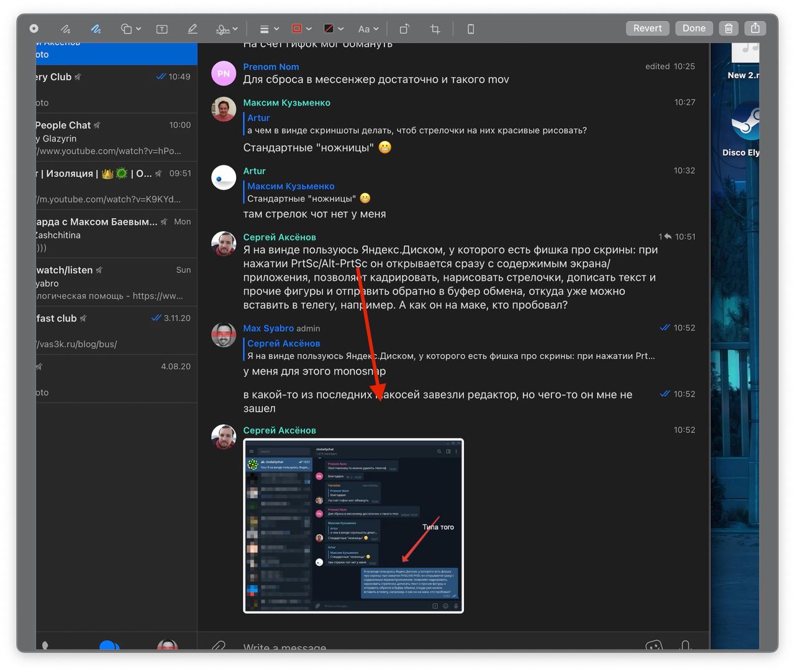795x672 pixels.
Task: Open the Aa Text Style dropdown
Action: point(368,29)
